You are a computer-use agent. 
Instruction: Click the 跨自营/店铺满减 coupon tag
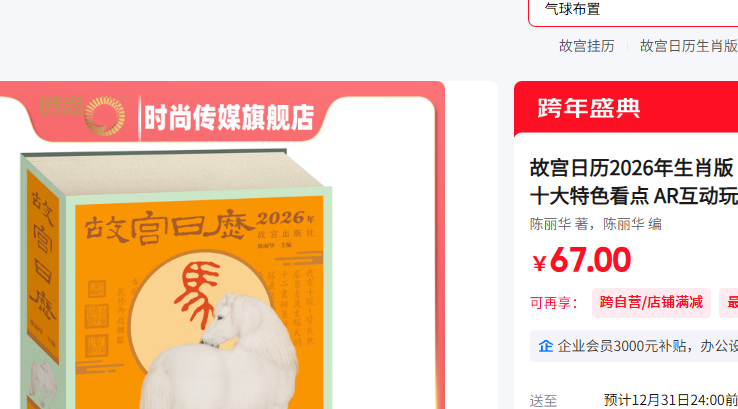[651, 303]
